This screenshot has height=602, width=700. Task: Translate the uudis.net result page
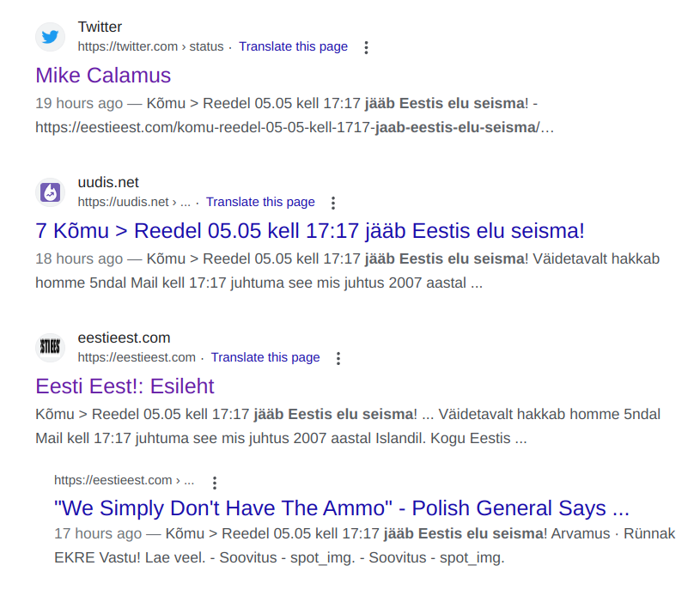tap(260, 202)
